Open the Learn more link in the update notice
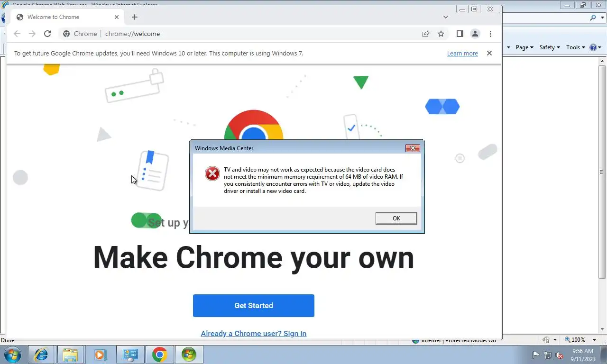This screenshot has height=364, width=607. coord(462,54)
